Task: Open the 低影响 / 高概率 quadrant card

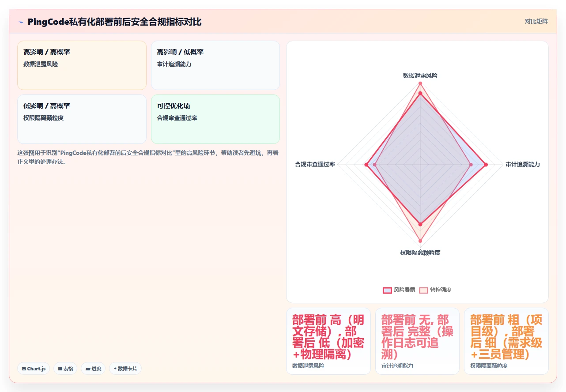Action: pyautogui.click(x=82, y=119)
